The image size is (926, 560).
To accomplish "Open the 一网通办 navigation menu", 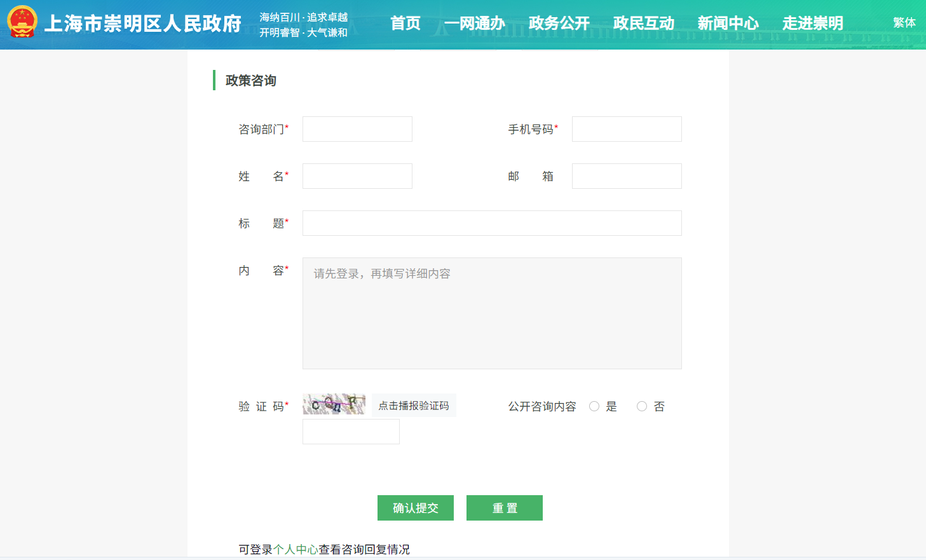I will click(x=474, y=24).
